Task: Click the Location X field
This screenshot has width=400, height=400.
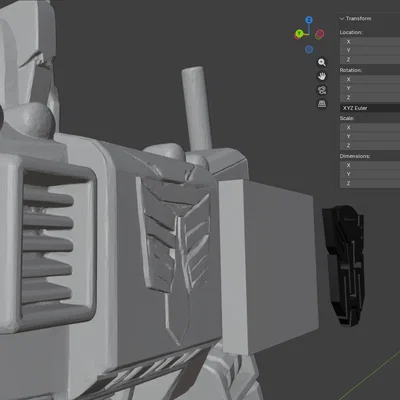Action: [x=370, y=42]
